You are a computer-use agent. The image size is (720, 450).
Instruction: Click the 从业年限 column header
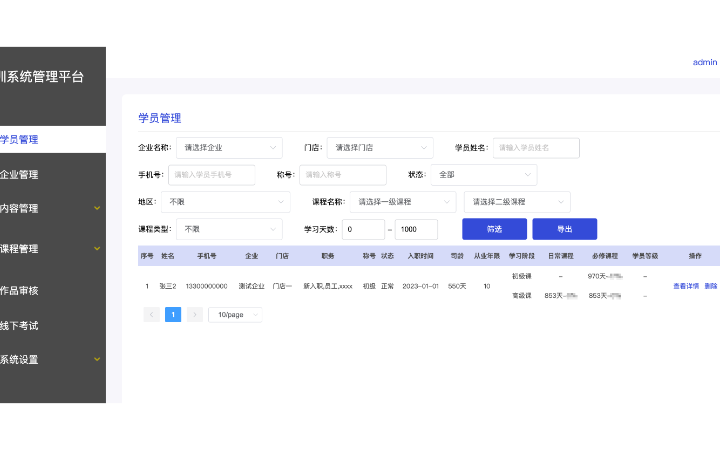487,256
